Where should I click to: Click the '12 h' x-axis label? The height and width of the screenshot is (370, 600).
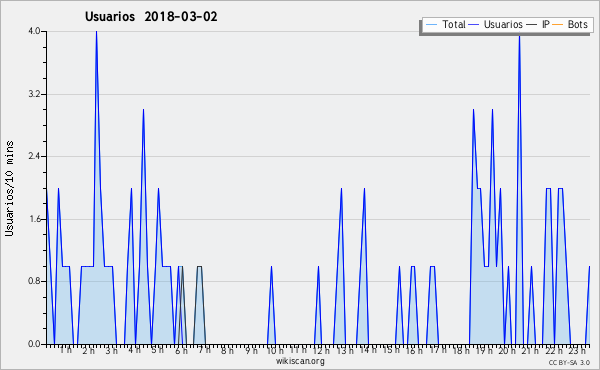click(x=321, y=351)
